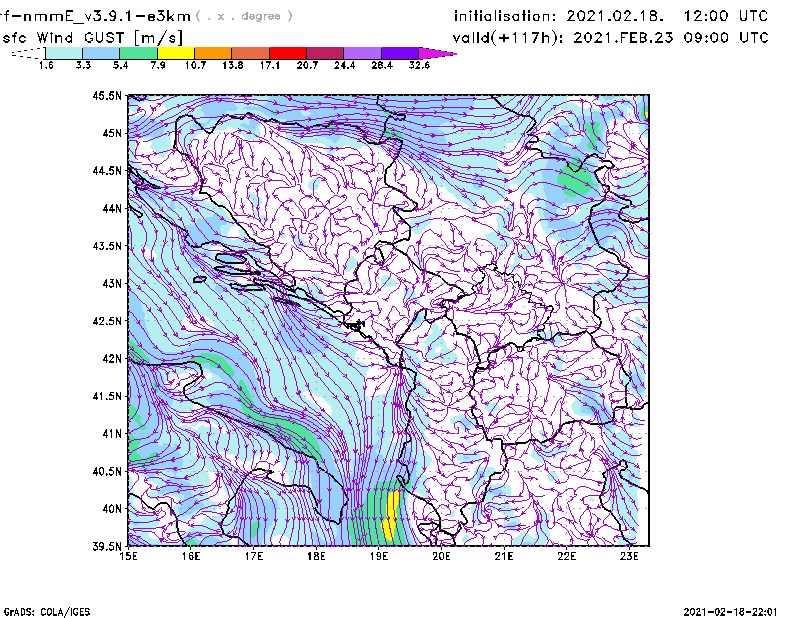This screenshot has height=618, width=800.
Task: Click the '44N' latitude label
Action: (x=112, y=208)
